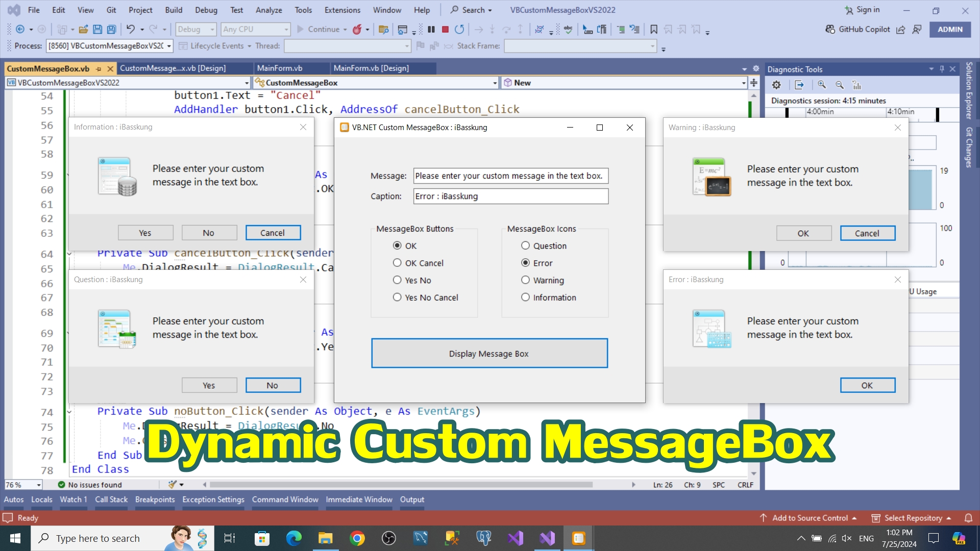The image size is (980, 551).
Task: Click the red Stop Debugging icon
Action: point(445,30)
